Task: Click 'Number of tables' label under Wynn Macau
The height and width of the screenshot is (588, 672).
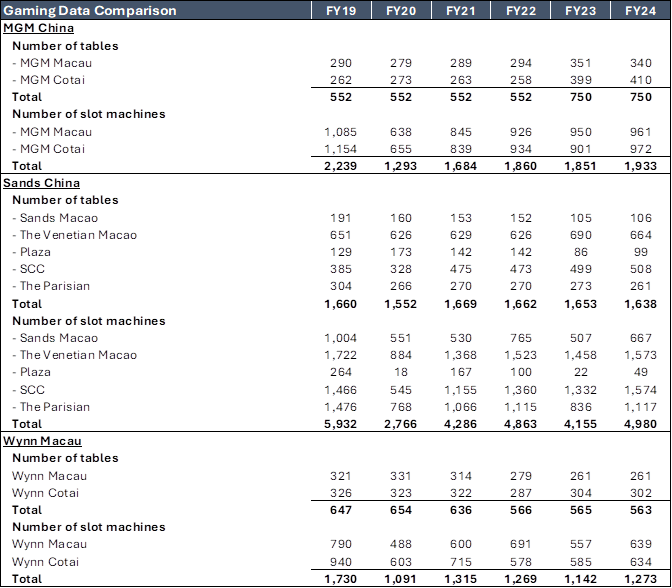Action: [65, 458]
